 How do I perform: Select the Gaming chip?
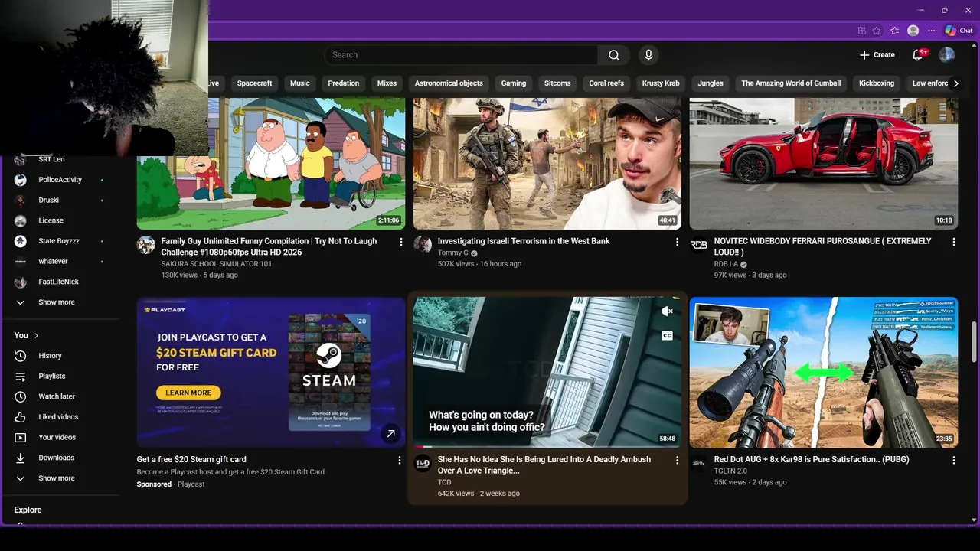click(514, 83)
